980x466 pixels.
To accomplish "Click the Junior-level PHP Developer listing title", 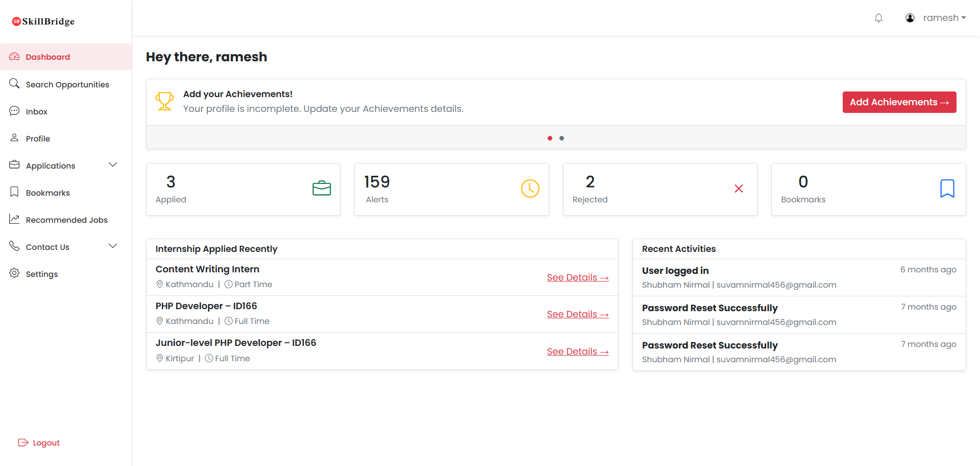I will (x=235, y=342).
